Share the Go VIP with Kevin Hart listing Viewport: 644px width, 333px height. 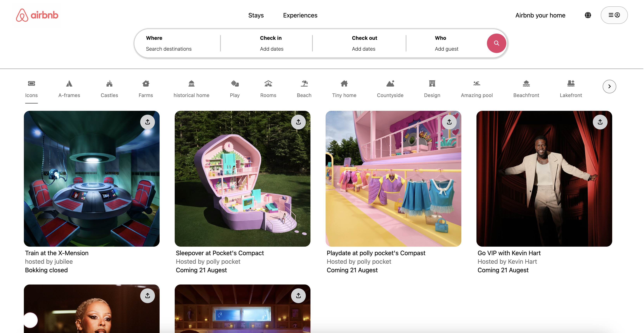point(600,122)
